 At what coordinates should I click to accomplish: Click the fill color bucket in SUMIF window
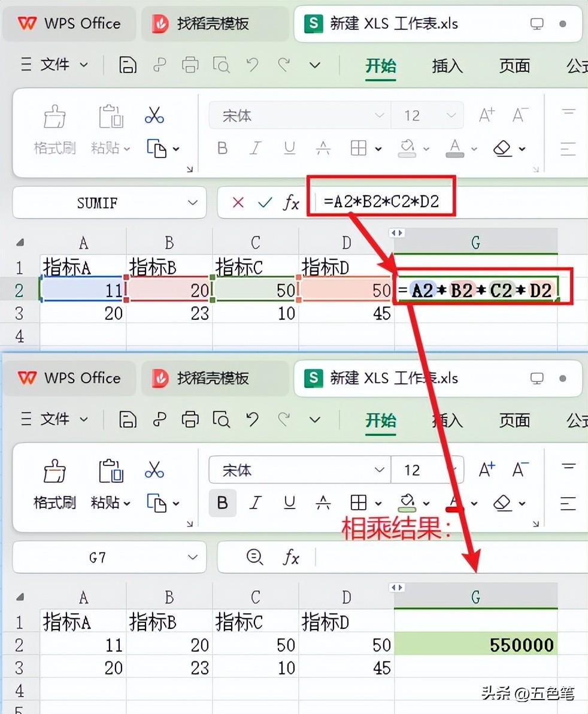coord(407,148)
